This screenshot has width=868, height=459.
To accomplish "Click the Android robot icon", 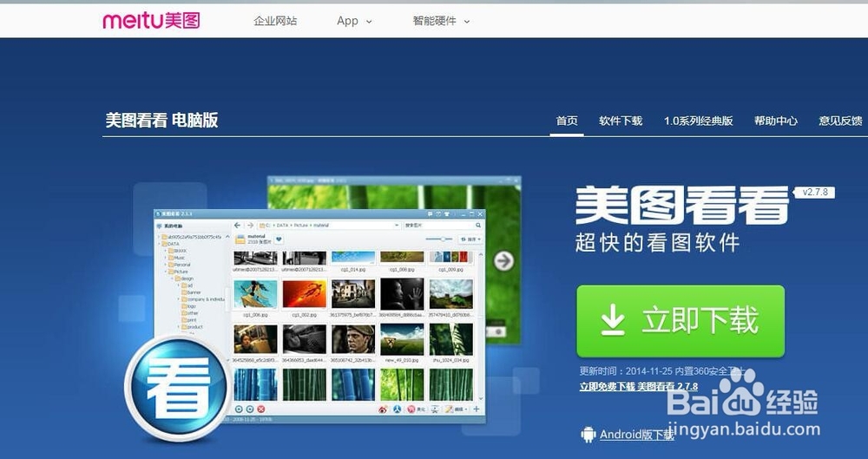I will click(589, 435).
